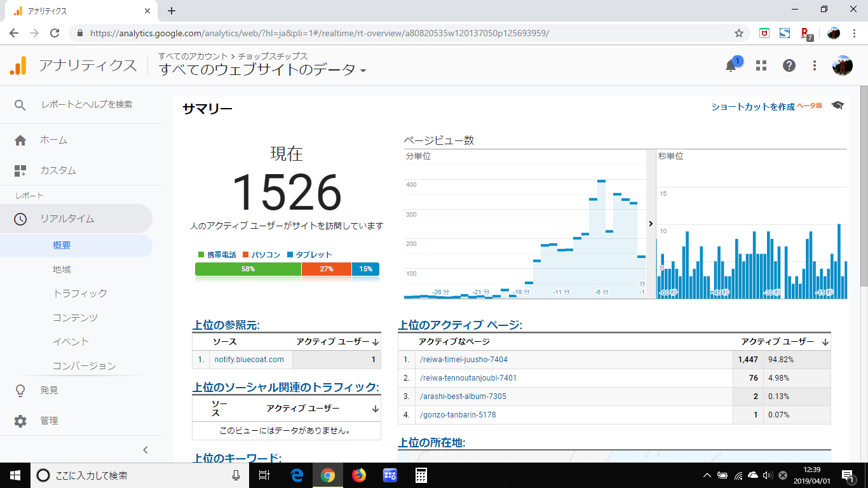
Task: Open Windows action center notification icon
Action: point(848,475)
